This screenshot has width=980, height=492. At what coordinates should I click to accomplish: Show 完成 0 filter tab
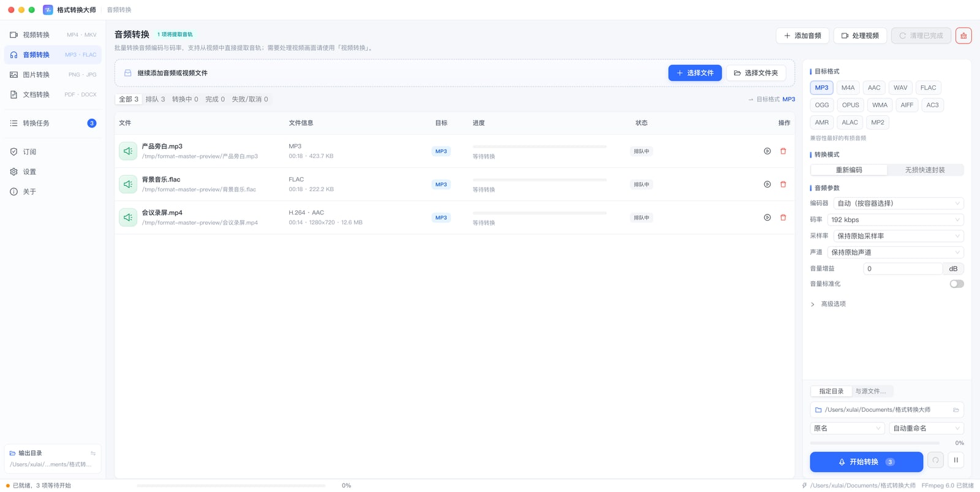click(x=215, y=99)
